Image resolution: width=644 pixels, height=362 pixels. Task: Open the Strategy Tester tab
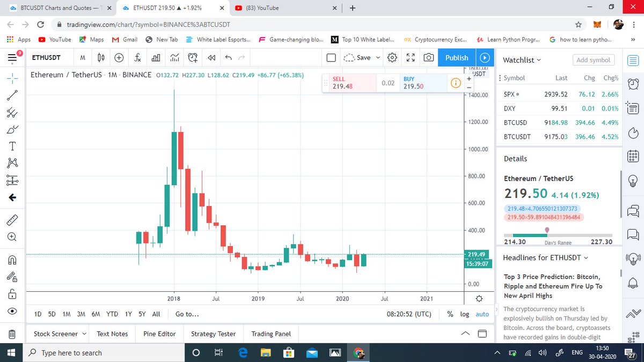(x=213, y=334)
